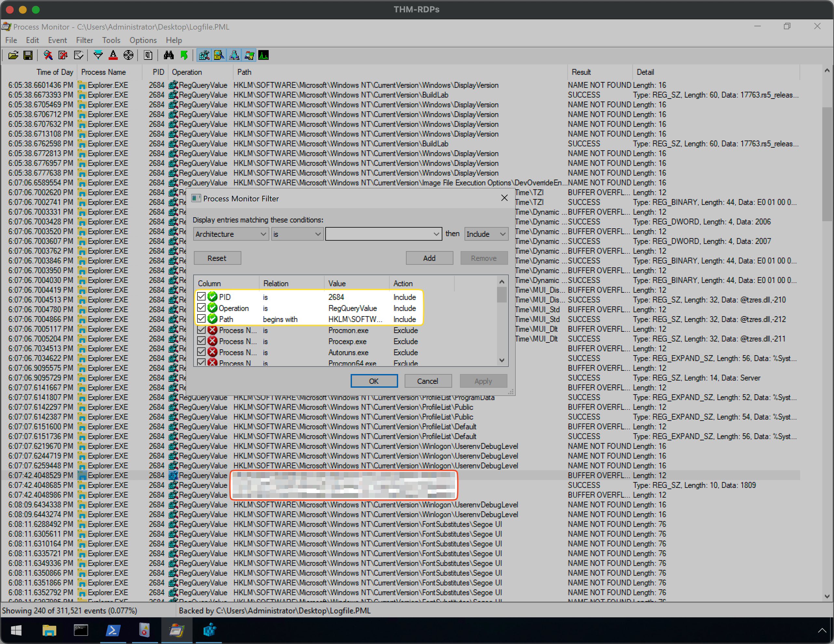Click filter list scrollbar up arrow
The image size is (834, 644).
[x=502, y=282]
